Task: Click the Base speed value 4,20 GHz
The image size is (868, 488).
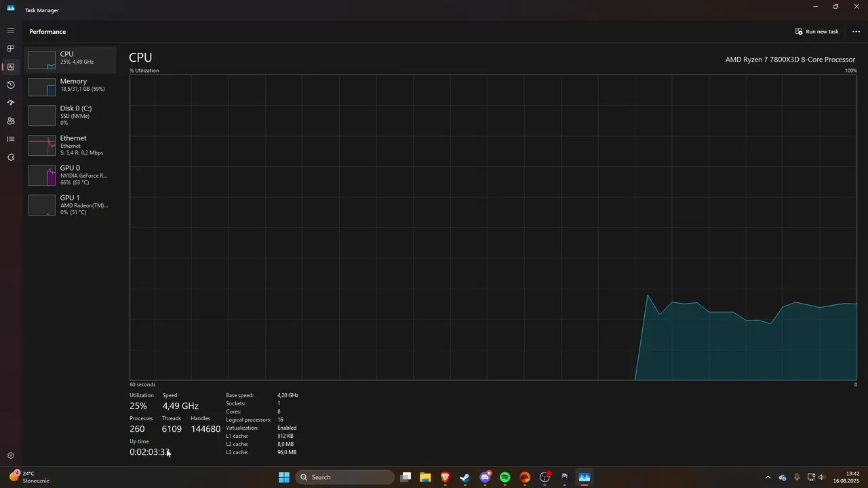Action: pos(288,395)
